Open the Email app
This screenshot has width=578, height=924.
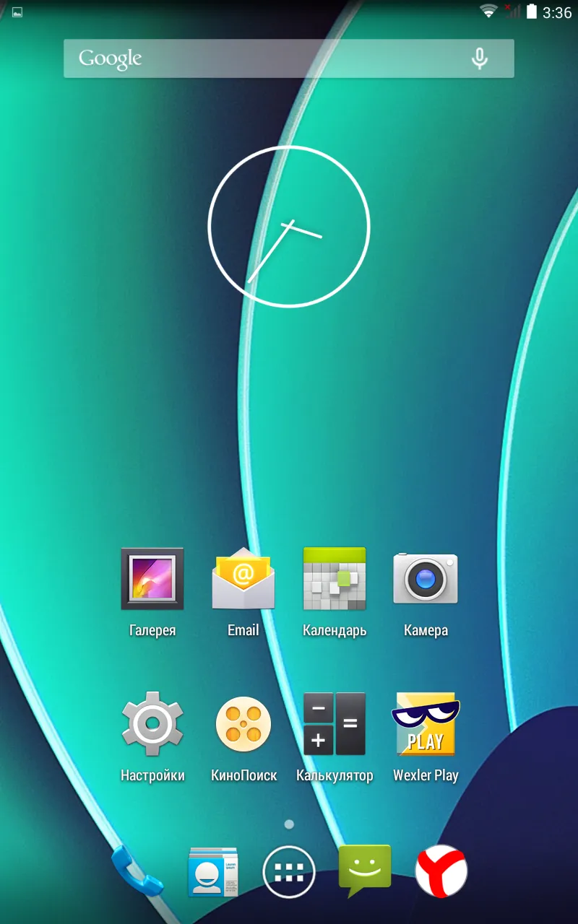(243, 579)
